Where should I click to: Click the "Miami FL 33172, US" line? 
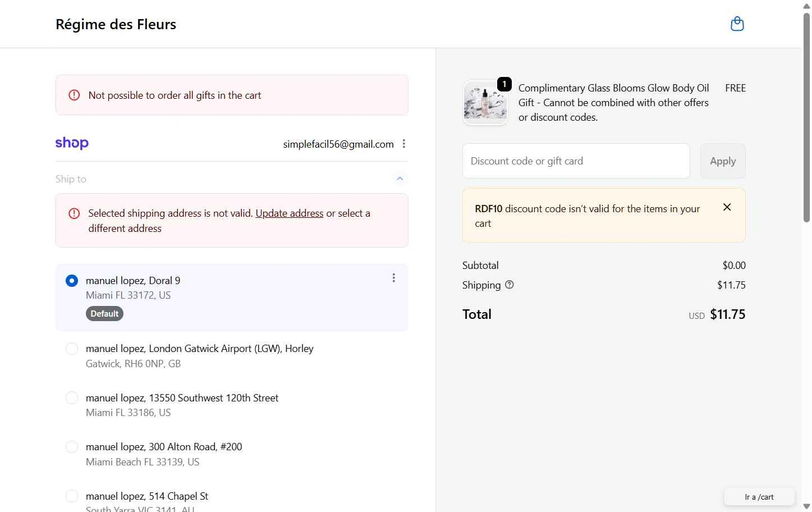pos(128,295)
